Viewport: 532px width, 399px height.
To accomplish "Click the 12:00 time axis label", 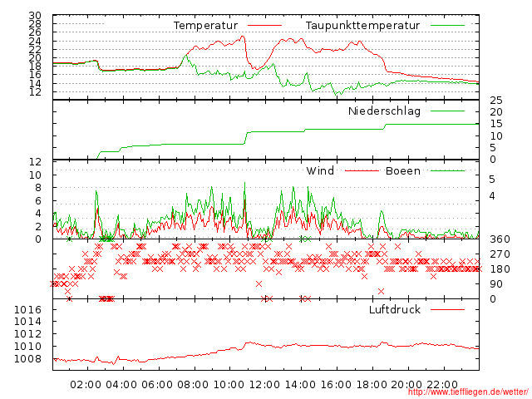I will [x=264, y=385].
